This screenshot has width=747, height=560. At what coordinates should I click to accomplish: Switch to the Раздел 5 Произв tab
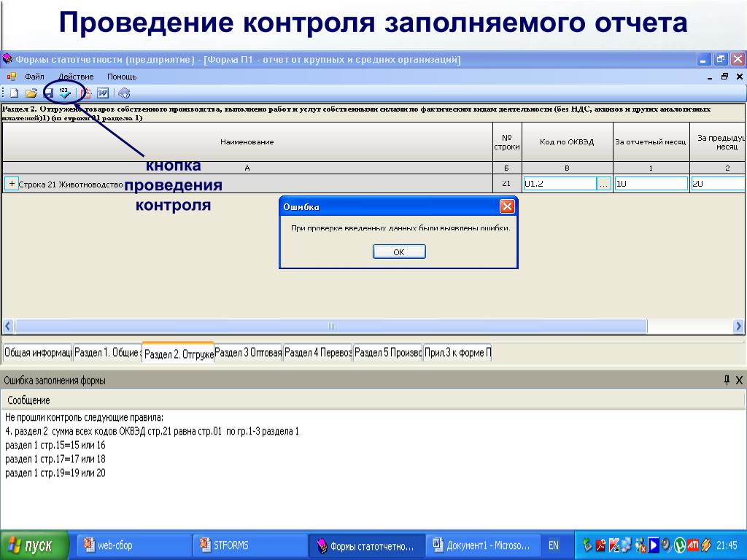pos(388,353)
